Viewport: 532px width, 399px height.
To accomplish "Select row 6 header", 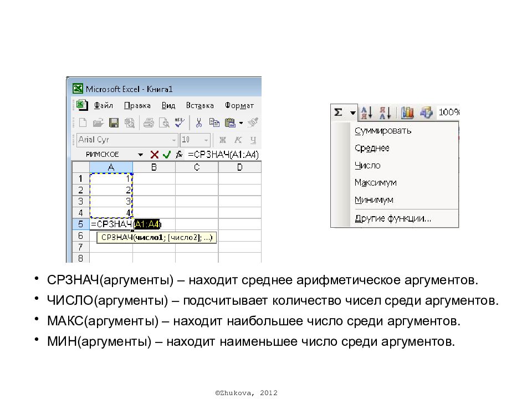I will point(81,236).
